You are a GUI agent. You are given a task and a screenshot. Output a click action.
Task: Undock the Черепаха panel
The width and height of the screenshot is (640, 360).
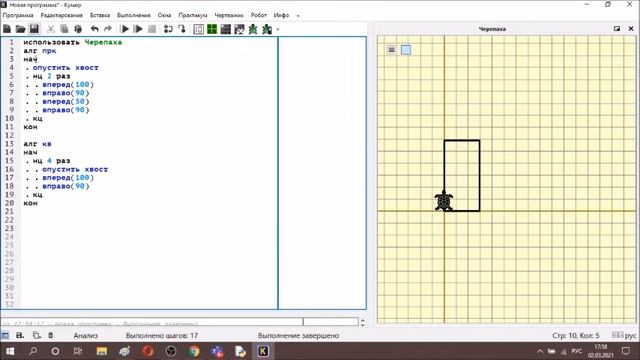[617, 29]
